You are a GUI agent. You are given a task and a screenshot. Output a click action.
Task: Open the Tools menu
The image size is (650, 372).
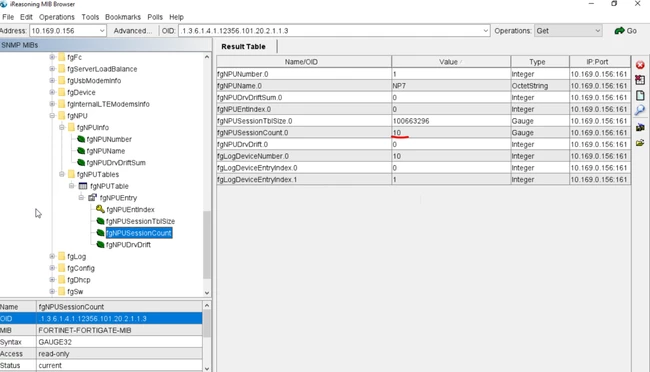(x=90, y=17)
